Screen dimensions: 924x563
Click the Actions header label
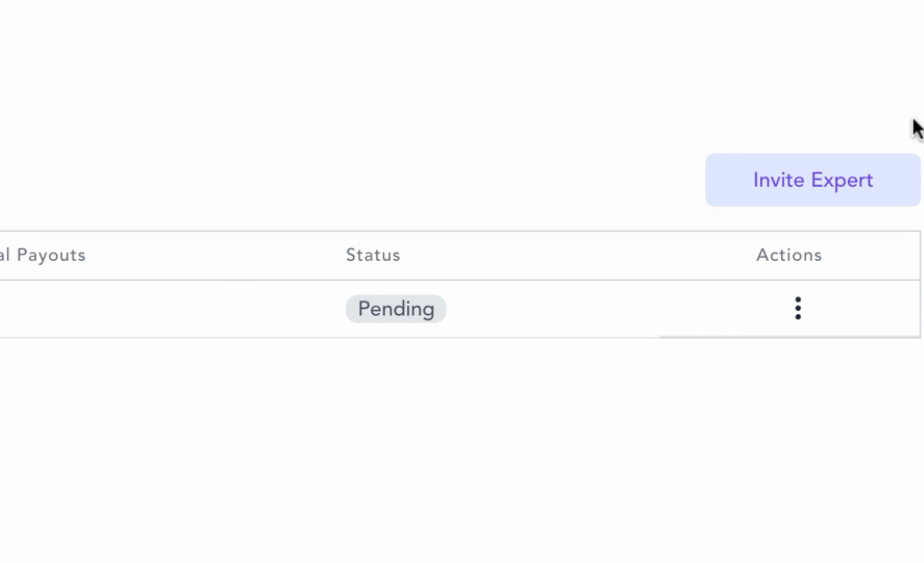[789, 255]
